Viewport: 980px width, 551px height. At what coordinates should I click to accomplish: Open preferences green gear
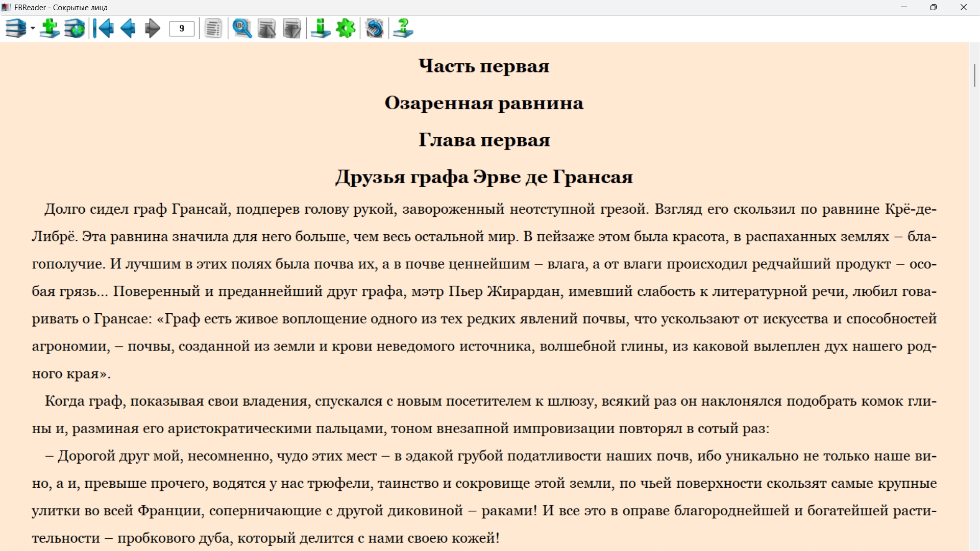[x=346, y=29]
